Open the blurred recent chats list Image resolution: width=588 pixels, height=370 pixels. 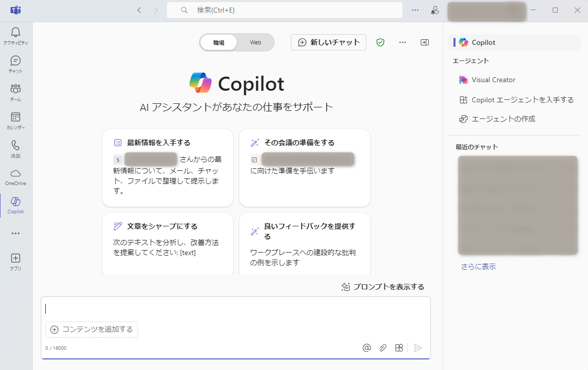(518, 205)
